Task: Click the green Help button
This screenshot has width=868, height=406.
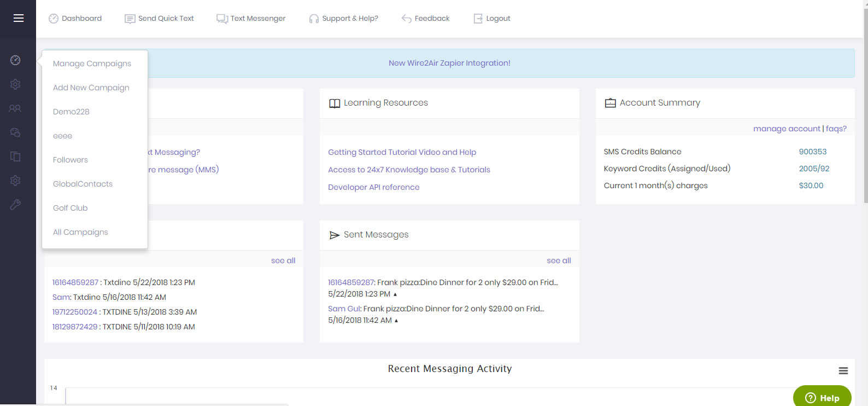Action: click(822, 397)
